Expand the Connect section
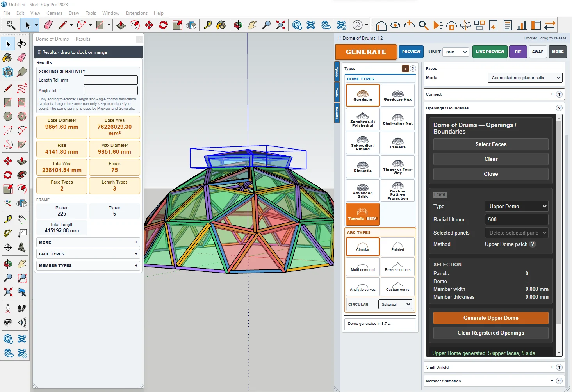The height and width of the screenshot is (392, 572). pos(494,94)
